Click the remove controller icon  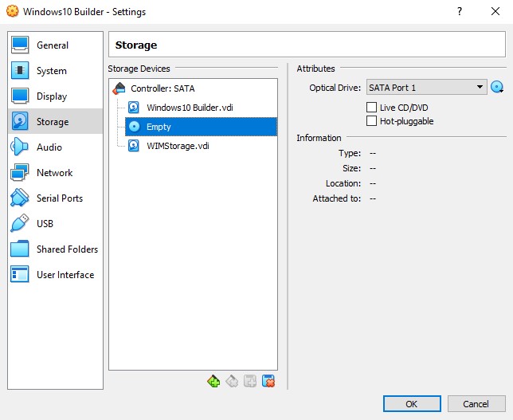click(232, 382)
